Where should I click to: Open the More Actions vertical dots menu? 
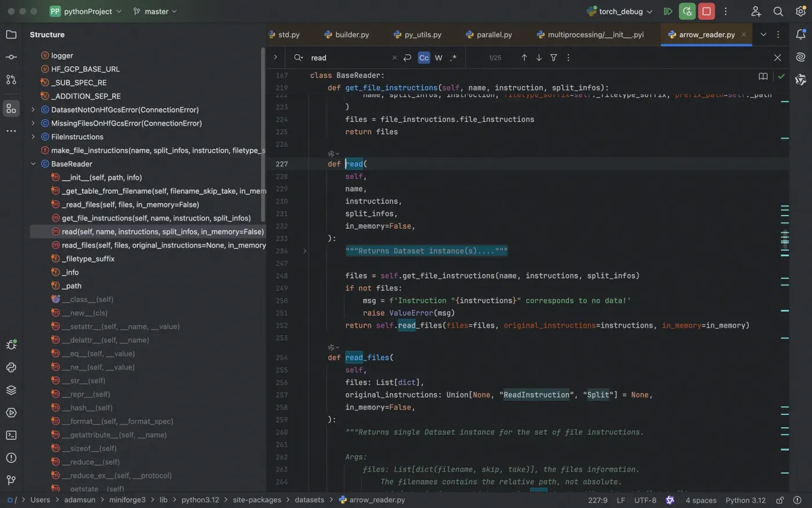(x=726, y=12)
